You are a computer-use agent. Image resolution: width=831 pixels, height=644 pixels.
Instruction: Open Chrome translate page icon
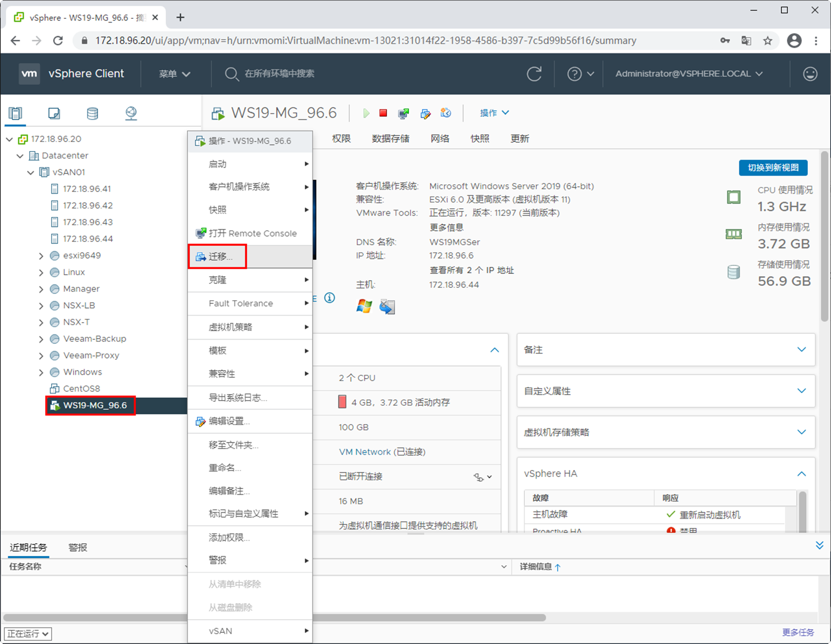click(746, 41)
